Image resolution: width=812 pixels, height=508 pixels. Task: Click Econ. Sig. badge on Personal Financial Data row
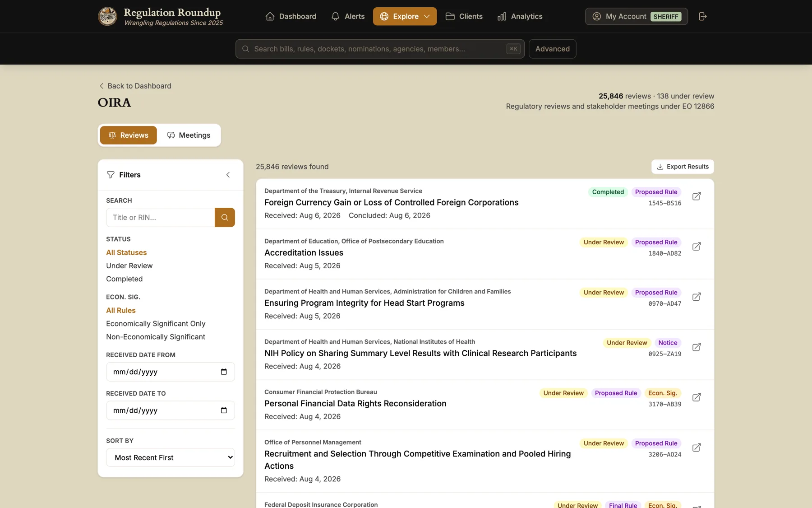tap(663, 393)
